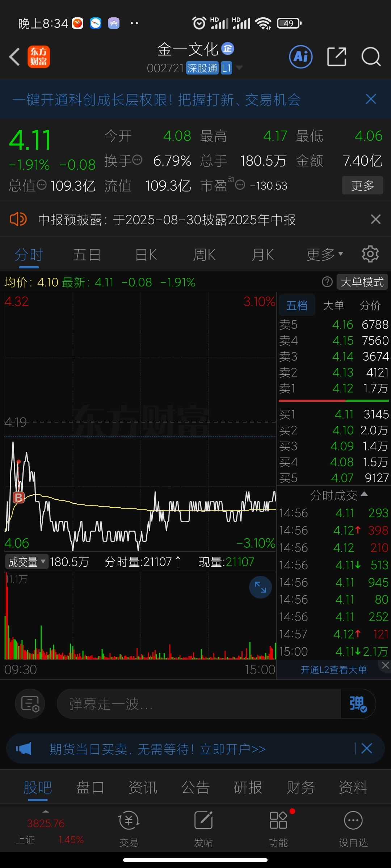The height and width of the screenshot is (868, 391).
Task: Switch to the 盘口 tab
Action: point(90,787)
